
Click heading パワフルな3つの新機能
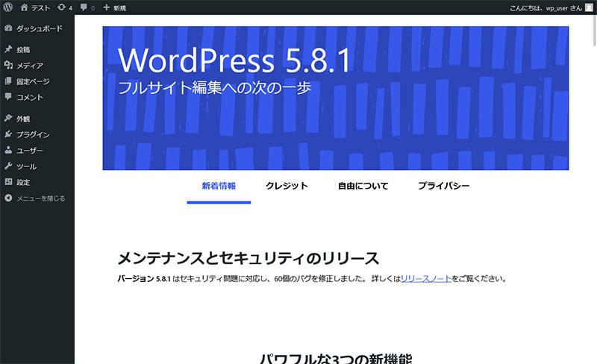pos(336,358)
